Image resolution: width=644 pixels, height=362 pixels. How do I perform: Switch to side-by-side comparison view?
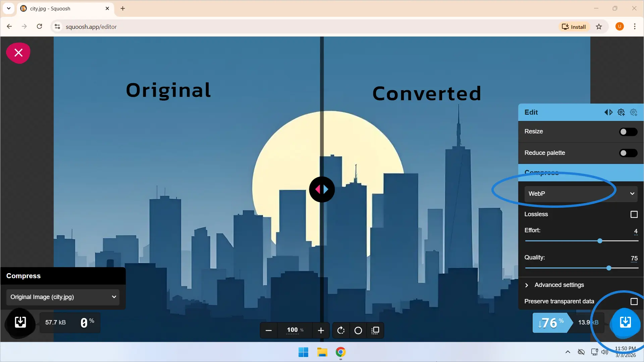click(375, 330)
